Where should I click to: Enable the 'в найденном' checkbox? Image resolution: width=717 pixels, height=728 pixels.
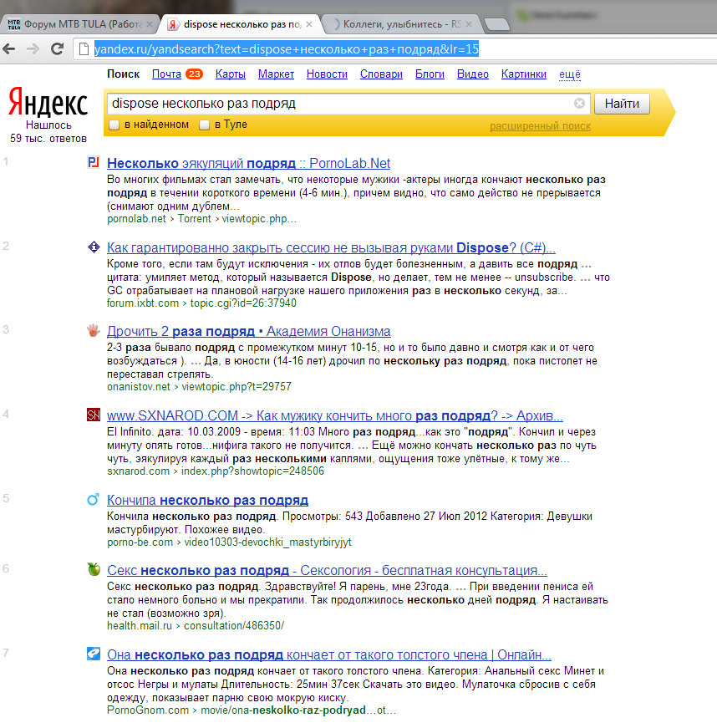tap(114, 125)
